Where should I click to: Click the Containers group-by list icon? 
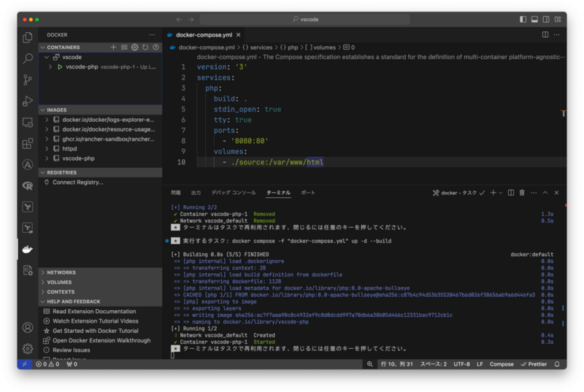pos(124,47)
